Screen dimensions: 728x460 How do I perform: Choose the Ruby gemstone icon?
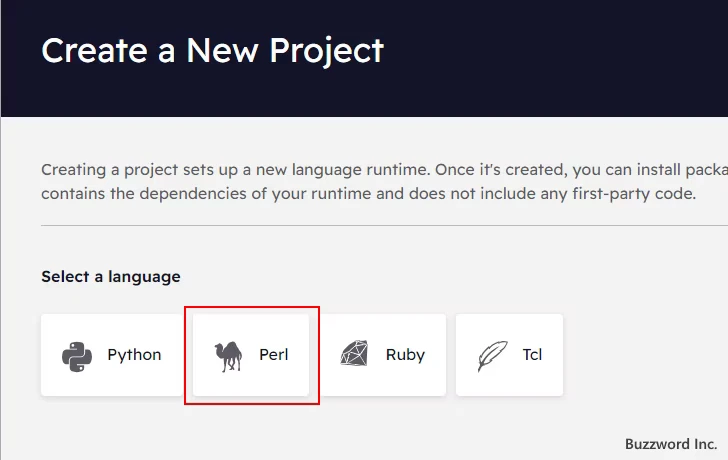[x=355, y=354]
